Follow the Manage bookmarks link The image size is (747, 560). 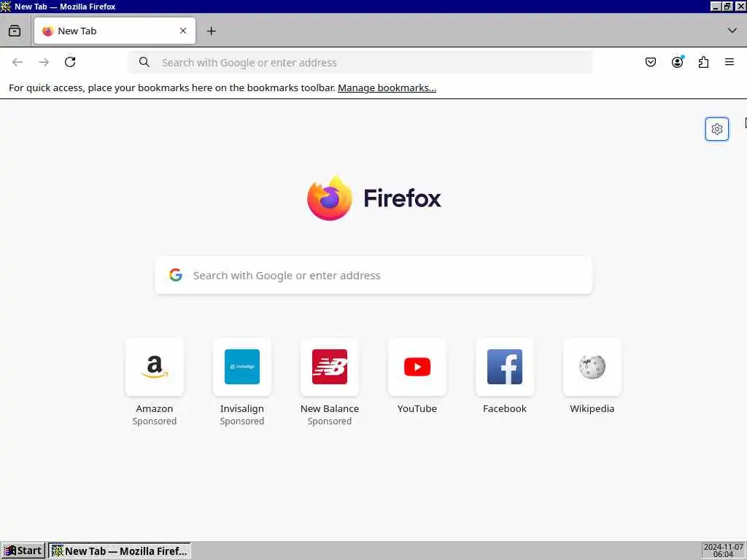(387, 88)
